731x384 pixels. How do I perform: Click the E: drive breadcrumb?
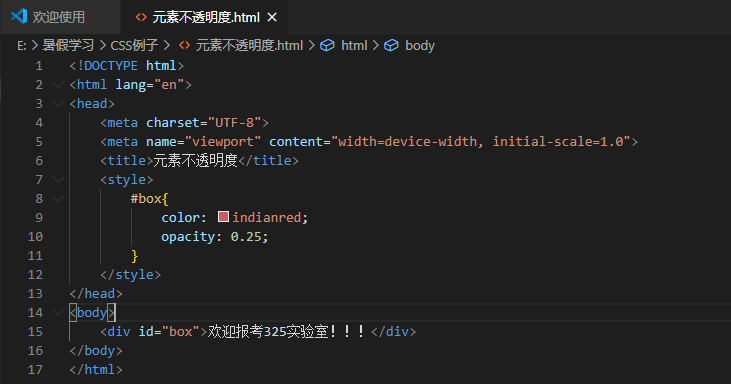point(21,45)
